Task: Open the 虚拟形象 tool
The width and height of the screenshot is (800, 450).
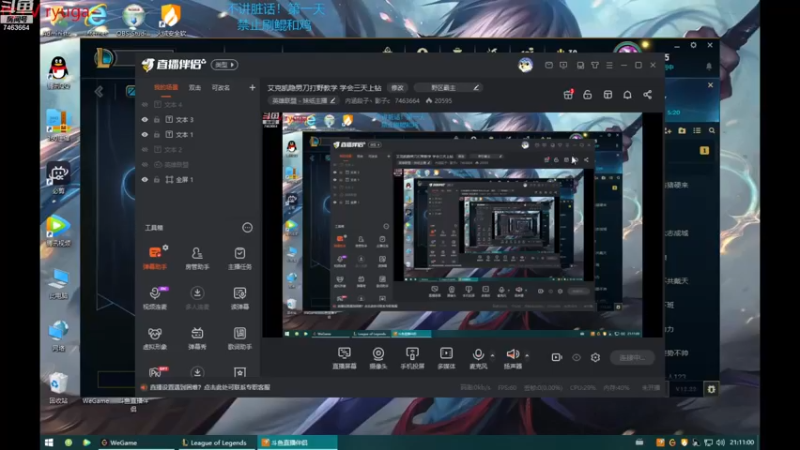Action: pos(155,338)
